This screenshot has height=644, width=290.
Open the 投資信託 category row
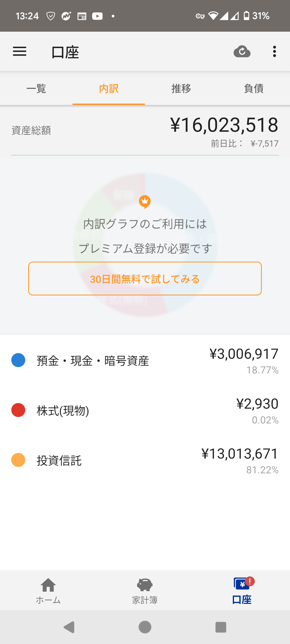pos(145,460)
